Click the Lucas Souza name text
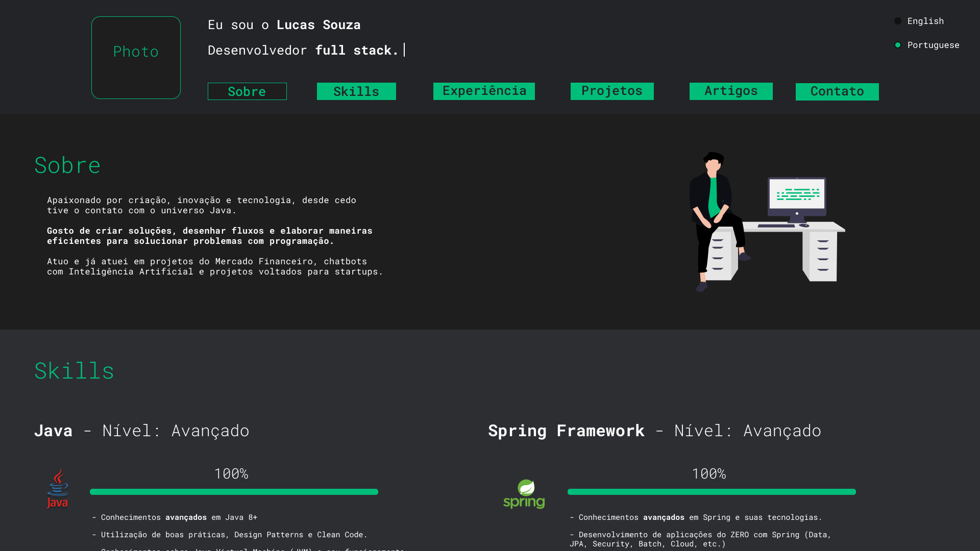Viewport: 980px width, 551px height. pos(318,24)
